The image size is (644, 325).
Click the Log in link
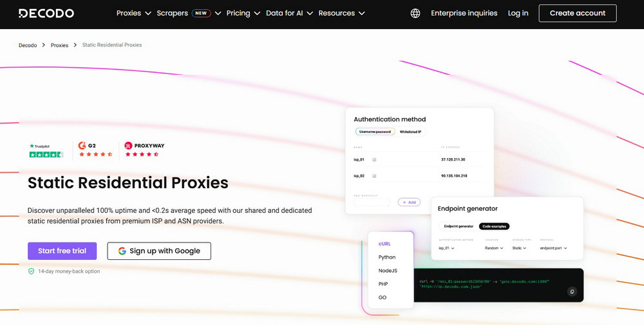click(x=518, y=13)
